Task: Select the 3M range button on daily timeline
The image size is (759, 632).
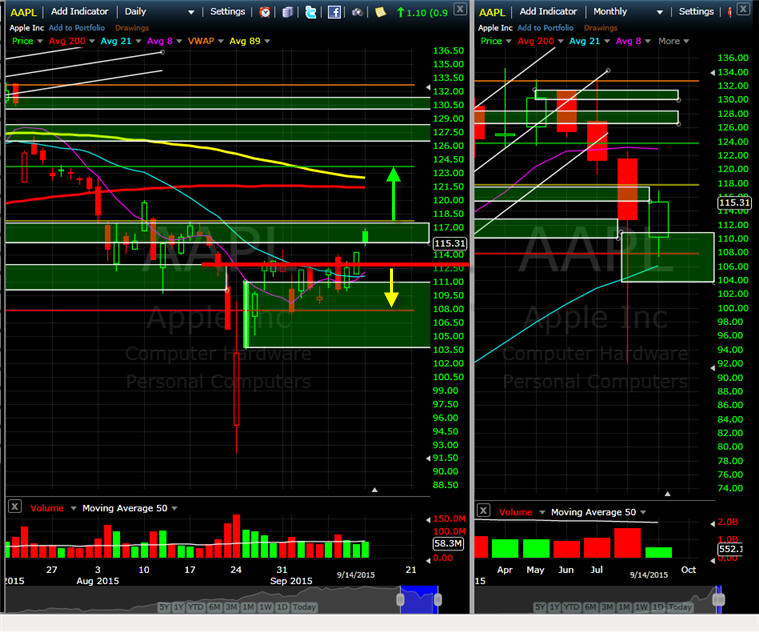Action: [231, 607]
